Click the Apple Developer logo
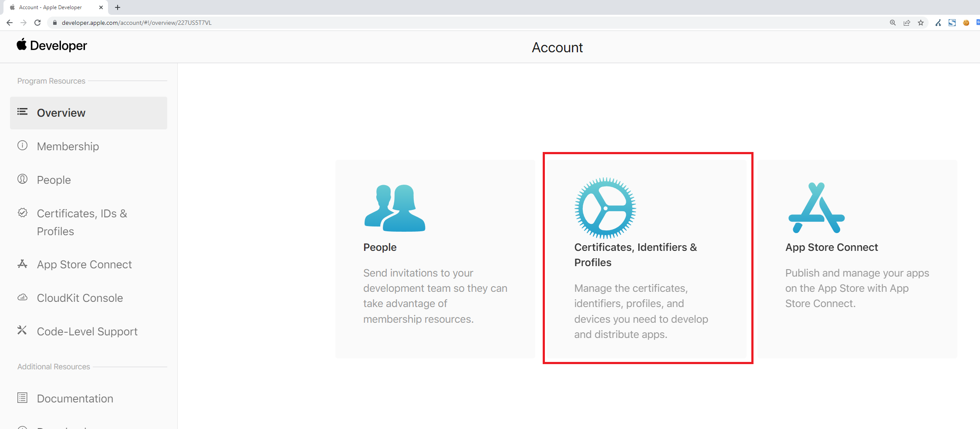 coord(52,45)
